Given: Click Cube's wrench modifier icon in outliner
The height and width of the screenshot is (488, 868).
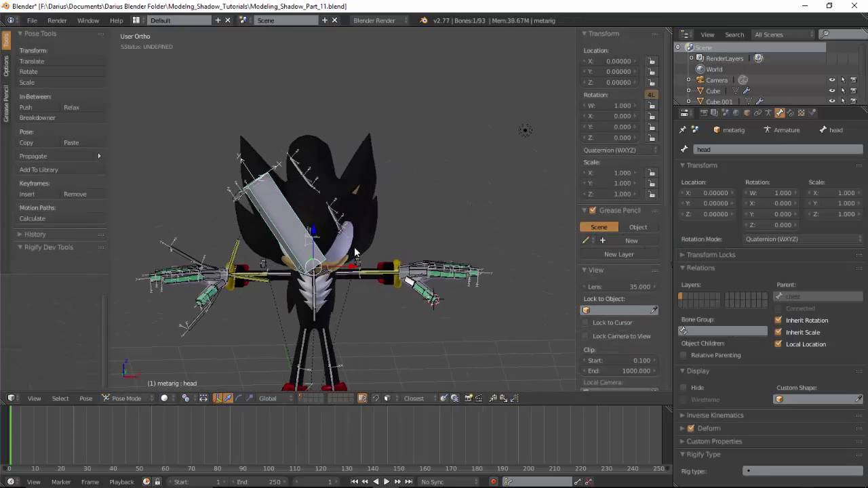Looking at the screenshot, I should tap(747, 91).
